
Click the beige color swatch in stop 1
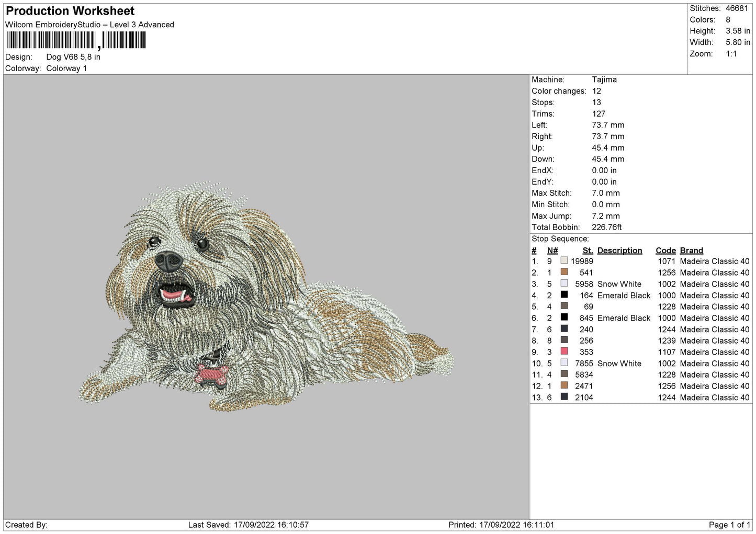[564, 260]
